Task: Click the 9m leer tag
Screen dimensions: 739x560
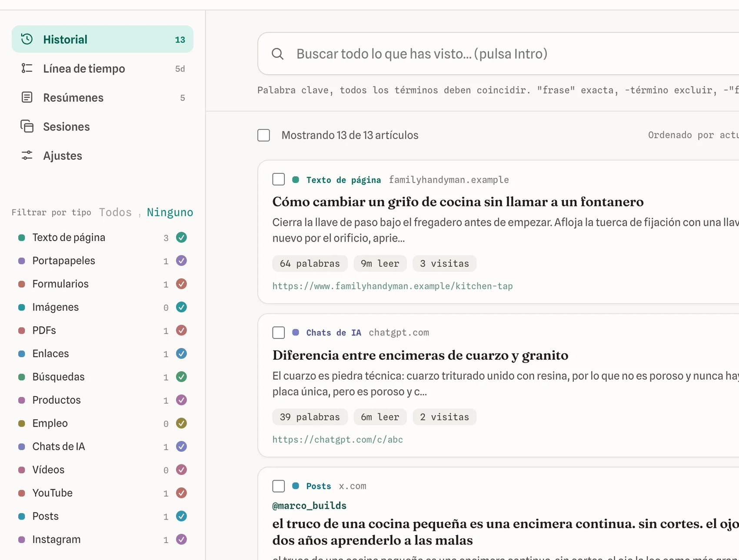Action: click(x=380, y=263)
